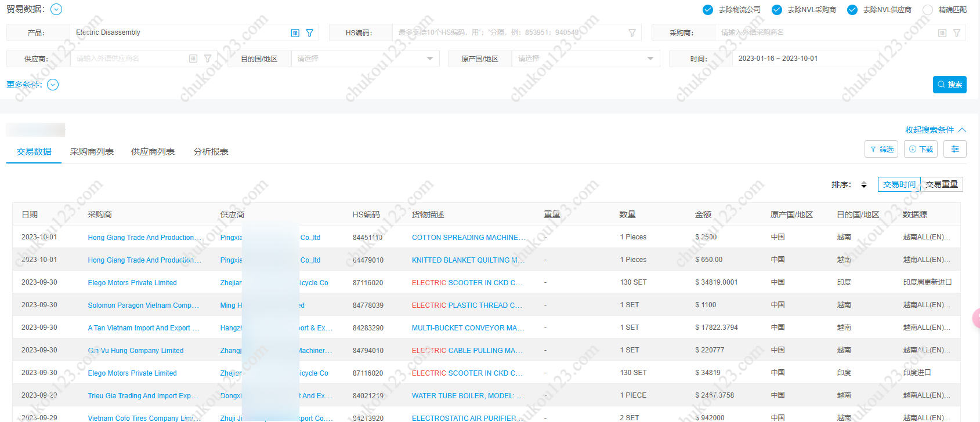Open the column settings sliders icon

955,149
